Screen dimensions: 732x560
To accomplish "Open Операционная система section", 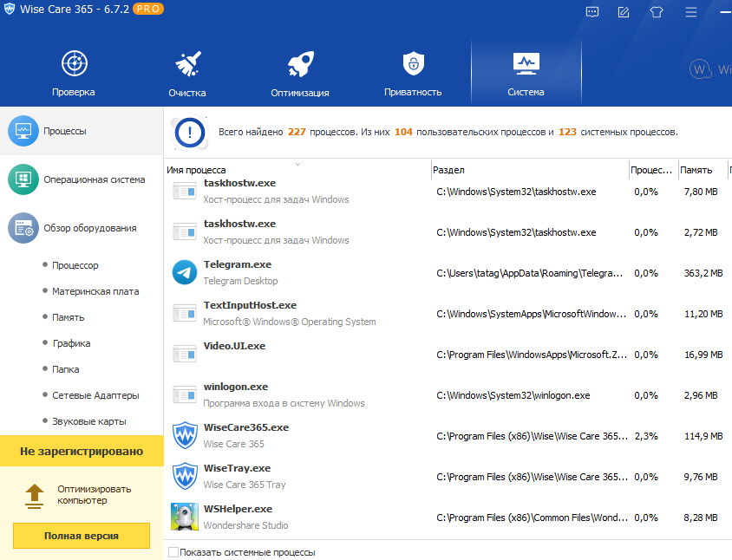I will click(82, 179).
